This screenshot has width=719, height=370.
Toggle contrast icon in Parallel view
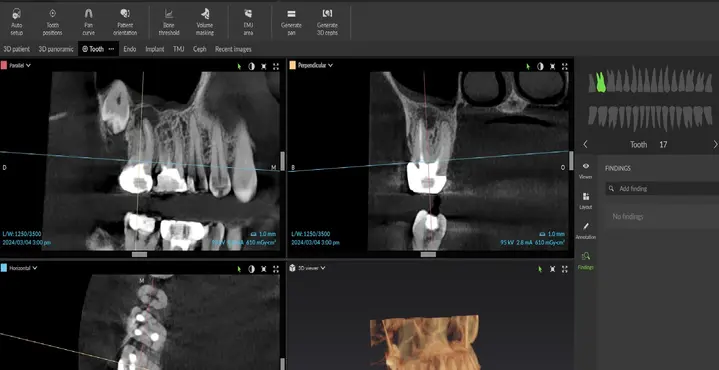click(x=251, y=66)
